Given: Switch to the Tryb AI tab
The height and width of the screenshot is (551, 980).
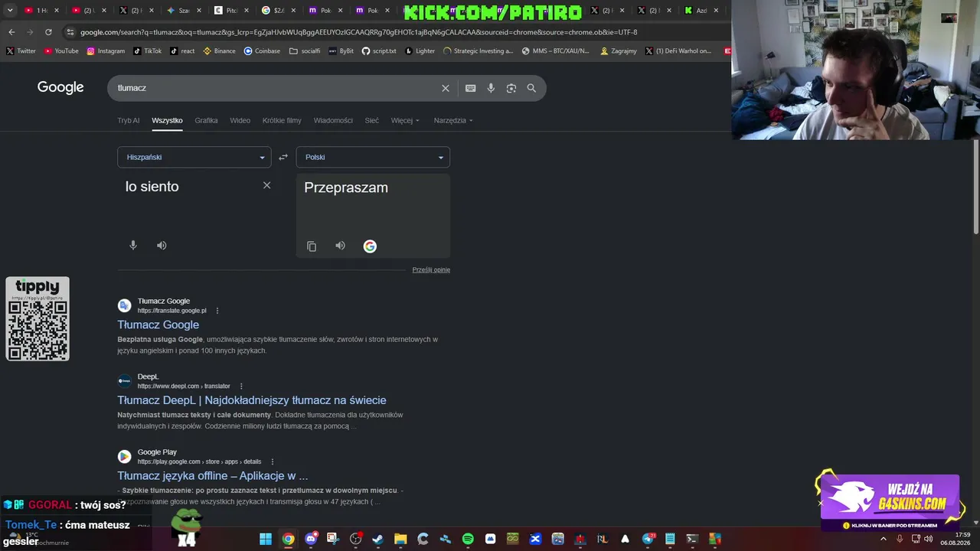Looking at the screenshot, I should (129, 120).
